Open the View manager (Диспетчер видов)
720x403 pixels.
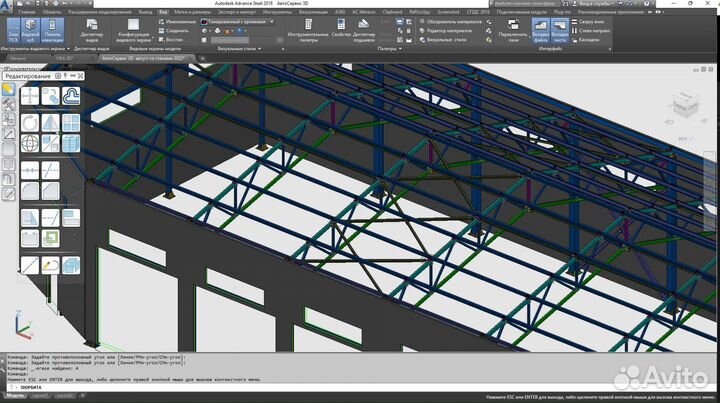coord(91,31)
